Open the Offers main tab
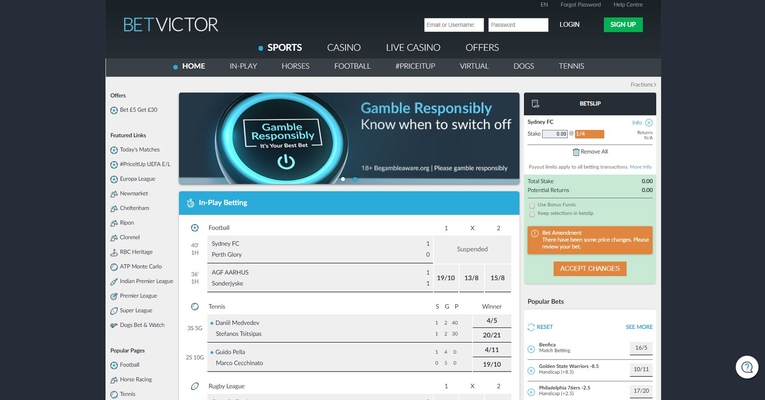Image resolution: width=765 pixels, height=400 pixels. click(x=482, y=48)
